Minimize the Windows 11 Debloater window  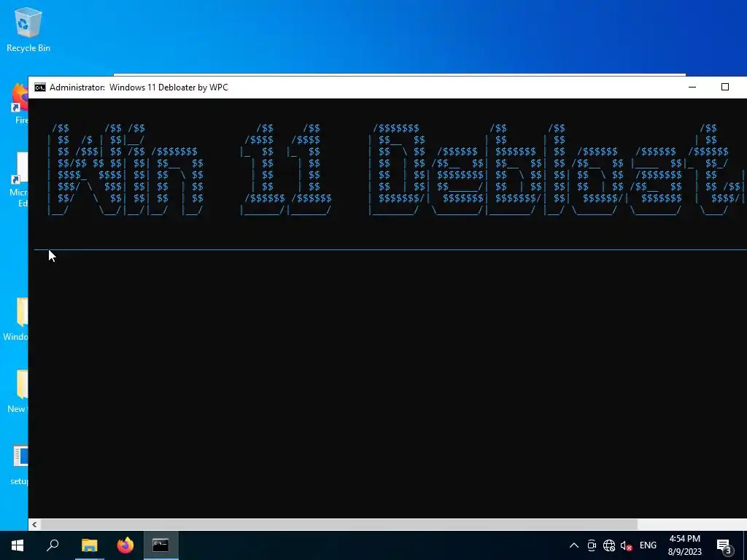coord(692,87)
